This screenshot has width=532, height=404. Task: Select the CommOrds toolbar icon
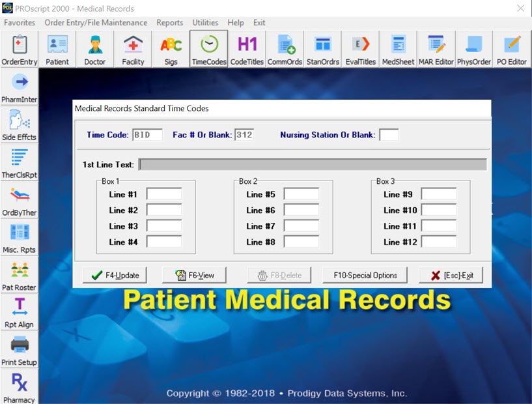pos(285,50)
